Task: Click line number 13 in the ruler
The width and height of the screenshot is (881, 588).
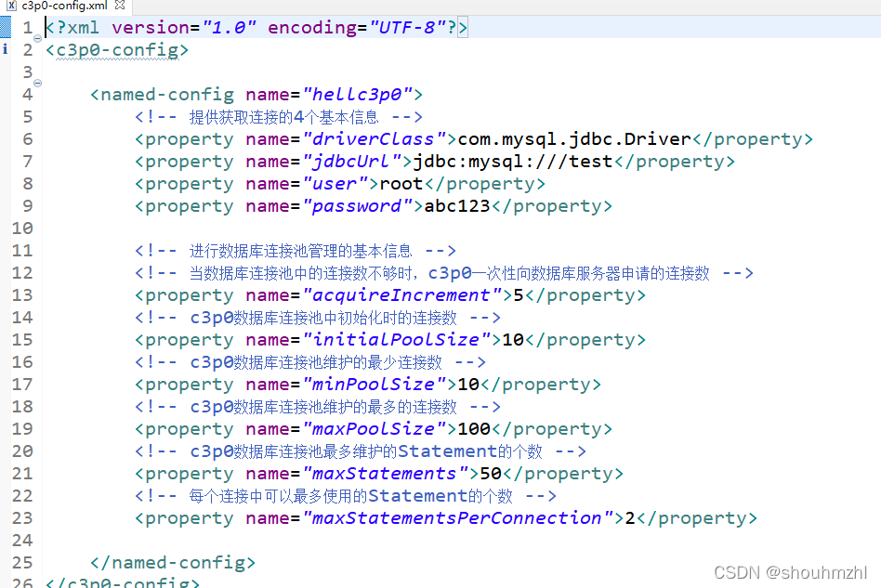Action: (22, 294)
